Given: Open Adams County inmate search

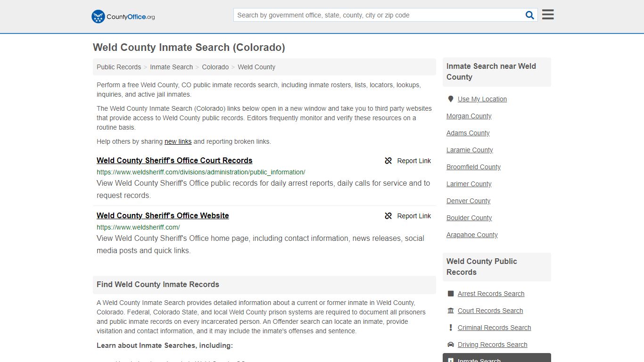Looking at the screenshot, I should coord(468,133).
